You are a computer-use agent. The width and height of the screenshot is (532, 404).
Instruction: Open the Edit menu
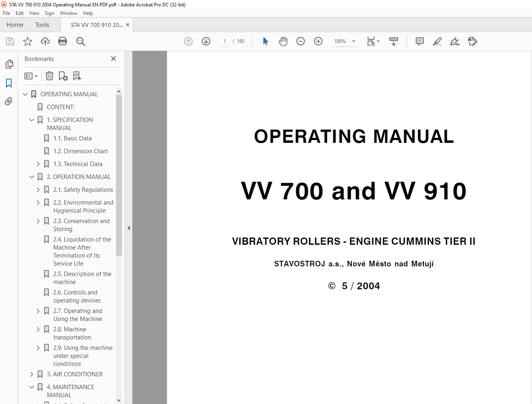(20, 13)
